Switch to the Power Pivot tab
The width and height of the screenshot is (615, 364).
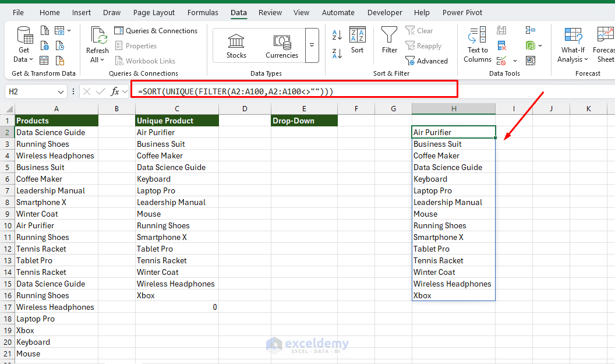point(462,13)
